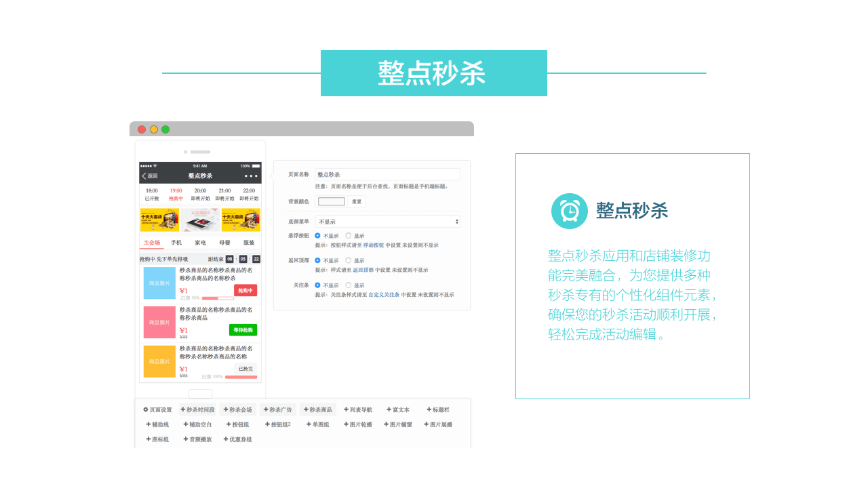
Task: Click the alarm clock 整点秒杀 icon
Action: 570,211
